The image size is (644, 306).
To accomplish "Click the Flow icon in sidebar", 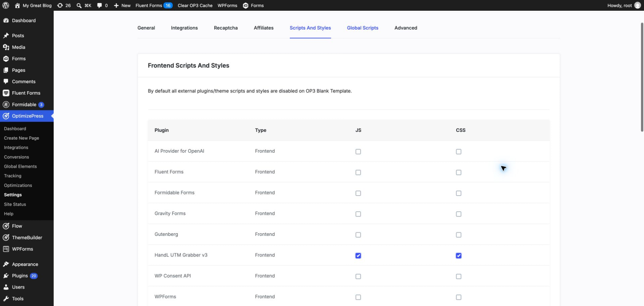I will (6, 226).
